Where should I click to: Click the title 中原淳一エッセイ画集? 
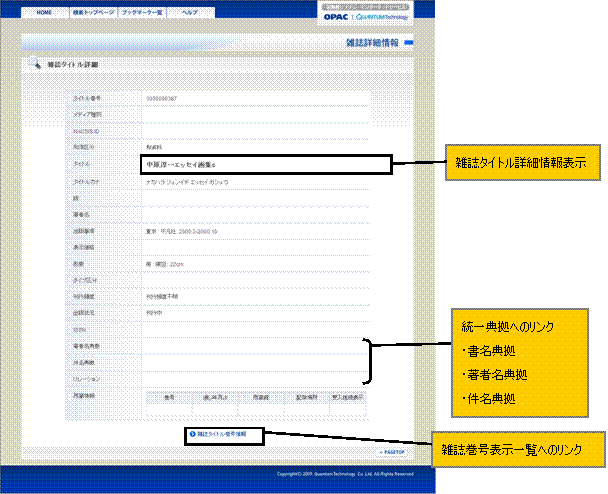point(187,163)
